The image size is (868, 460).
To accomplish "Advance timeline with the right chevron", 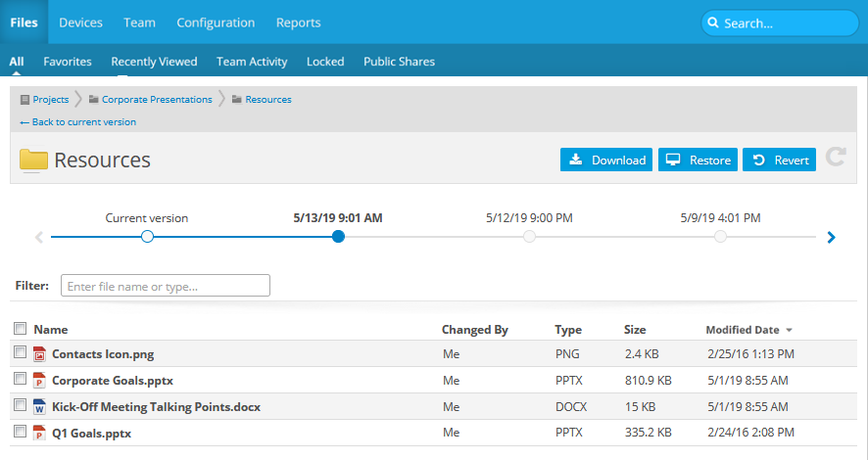I will pos(831,237).
